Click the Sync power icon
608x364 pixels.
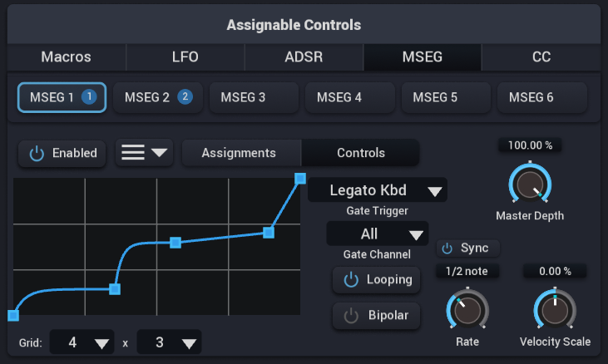447,248
